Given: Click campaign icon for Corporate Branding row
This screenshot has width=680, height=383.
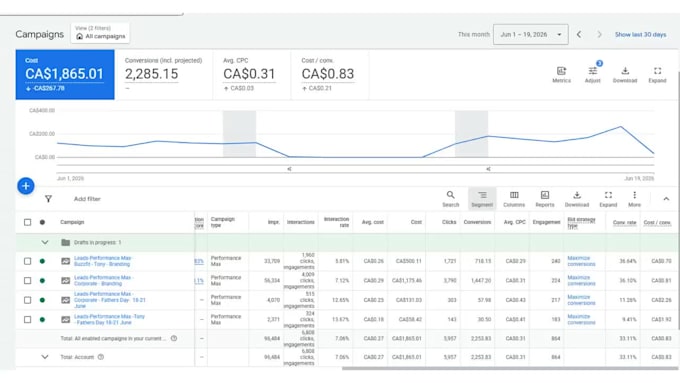Looking at the screenshot, I should pos(65,281).
